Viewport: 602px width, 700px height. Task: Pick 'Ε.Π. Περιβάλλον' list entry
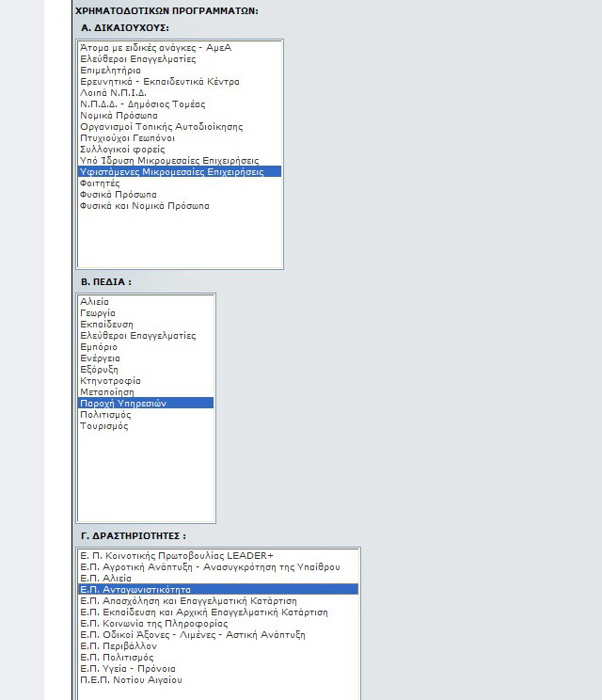[x=218, y=646]
